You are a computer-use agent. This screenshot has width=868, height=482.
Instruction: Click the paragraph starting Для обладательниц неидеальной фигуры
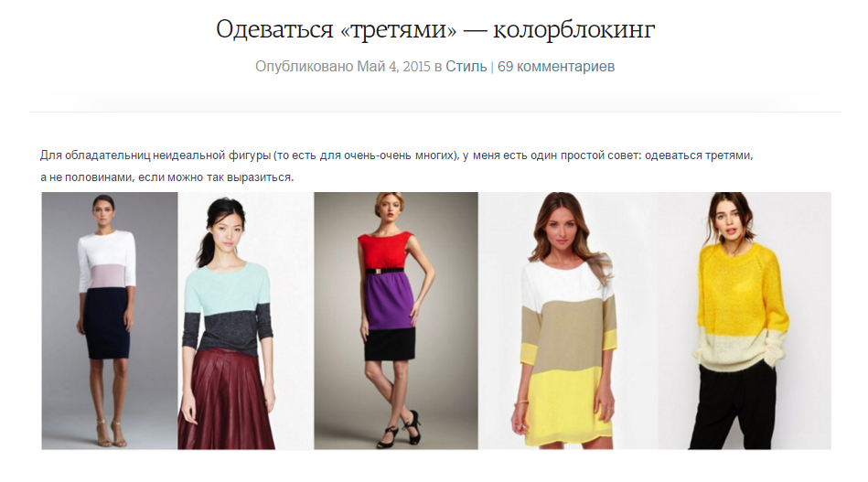(396, 166)
